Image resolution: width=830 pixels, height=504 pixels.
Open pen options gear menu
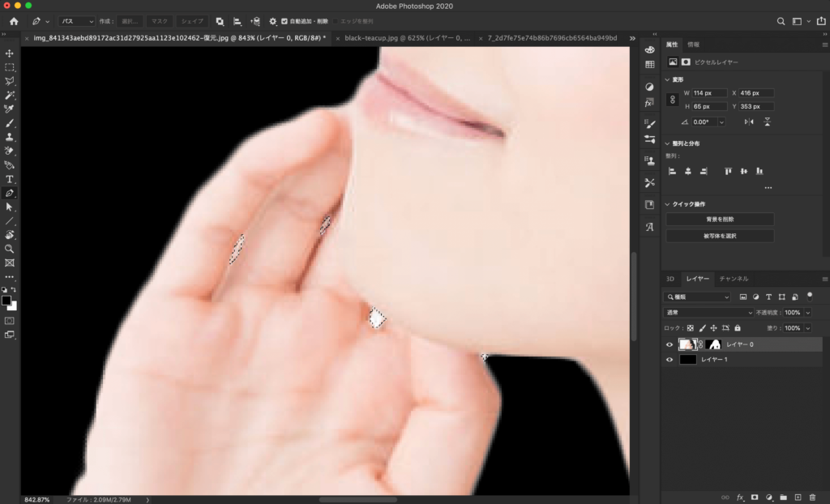[272, 21]
